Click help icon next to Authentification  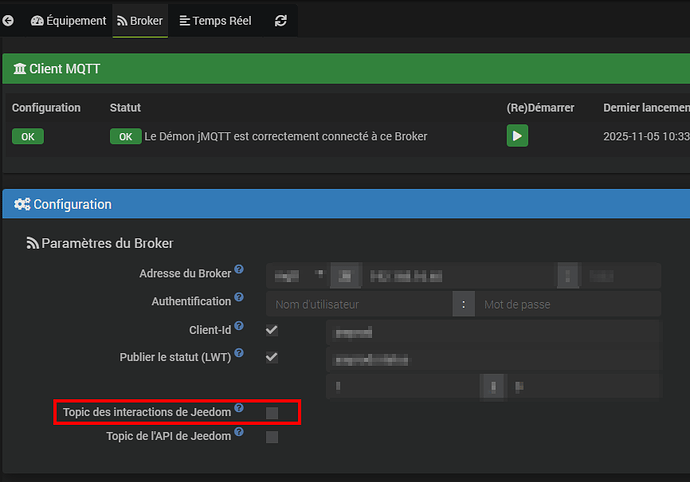coord(239,299)
